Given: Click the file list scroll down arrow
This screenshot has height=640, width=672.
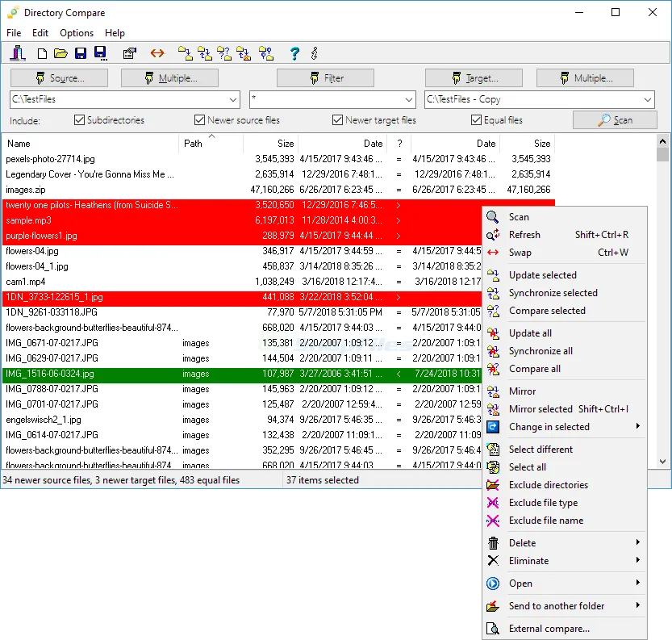Looking at the screenshot, I should click(662, 462).
